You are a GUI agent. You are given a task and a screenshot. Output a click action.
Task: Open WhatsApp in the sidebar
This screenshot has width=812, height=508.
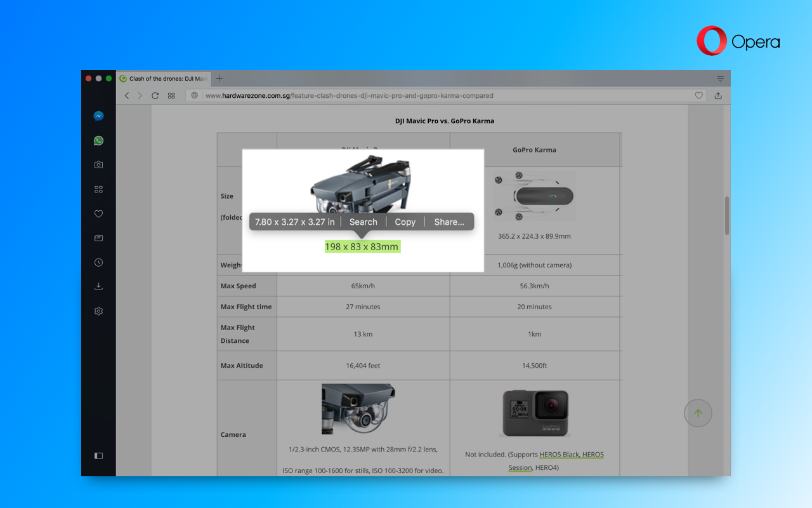(x=98, y=141)
